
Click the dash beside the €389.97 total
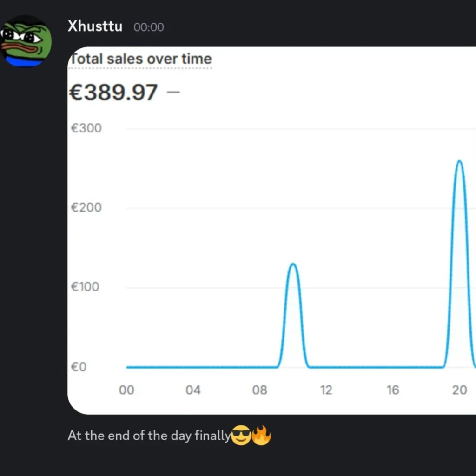point(173,92)
